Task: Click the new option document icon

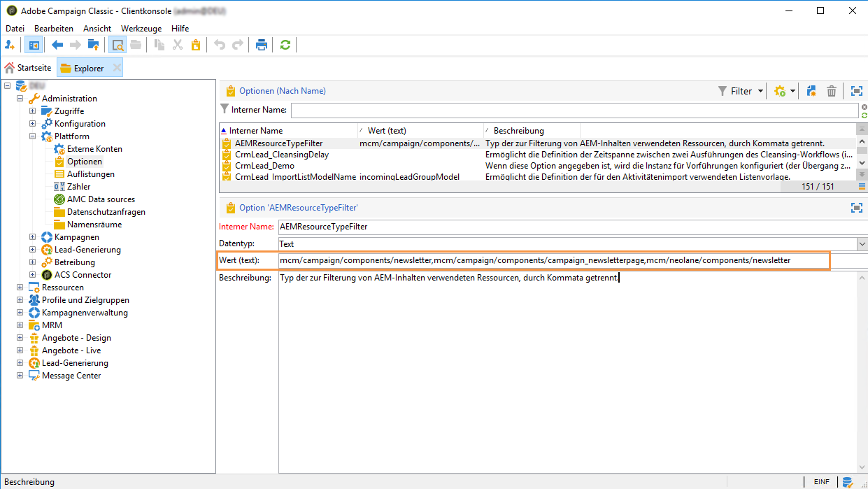Action: (x=812, y=91)
